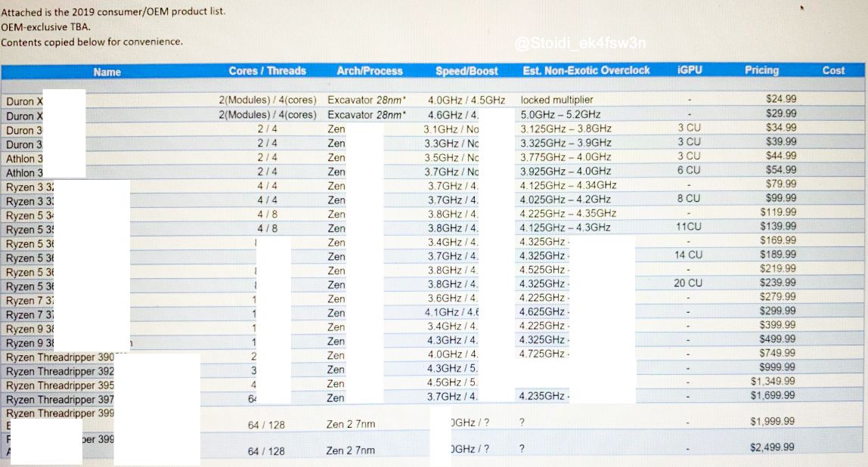
Task: Select the $499.99 price cell
Action: (778, 339)
